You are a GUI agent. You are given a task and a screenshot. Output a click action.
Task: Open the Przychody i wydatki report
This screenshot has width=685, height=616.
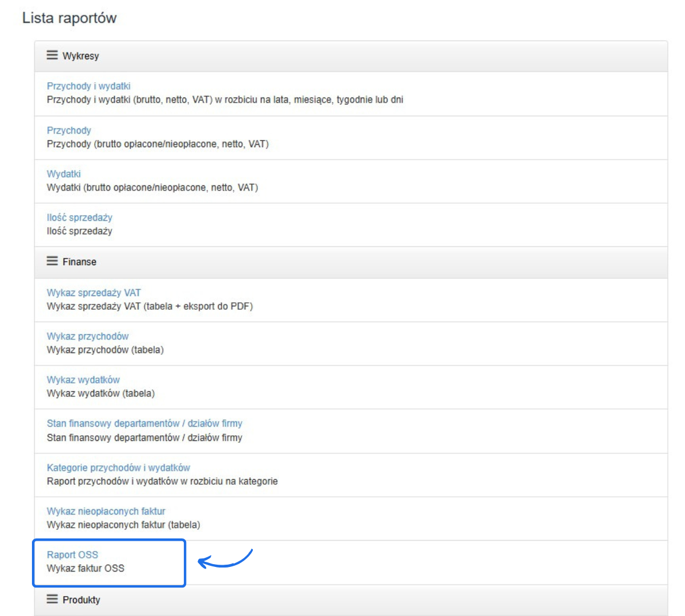(88, 86)
